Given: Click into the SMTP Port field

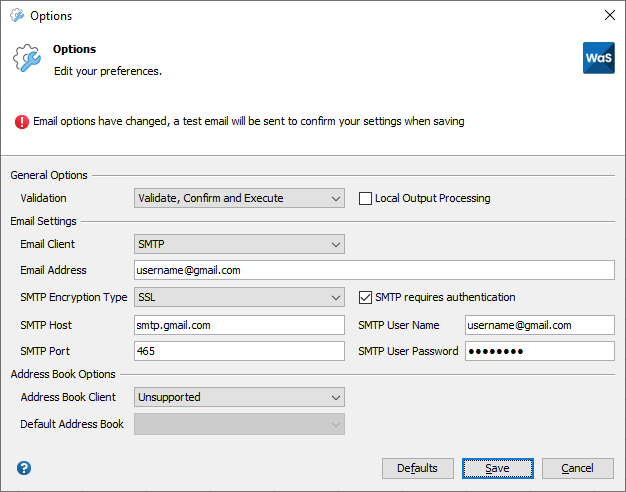Looking at the screenshot, I should tap(239, 351).
